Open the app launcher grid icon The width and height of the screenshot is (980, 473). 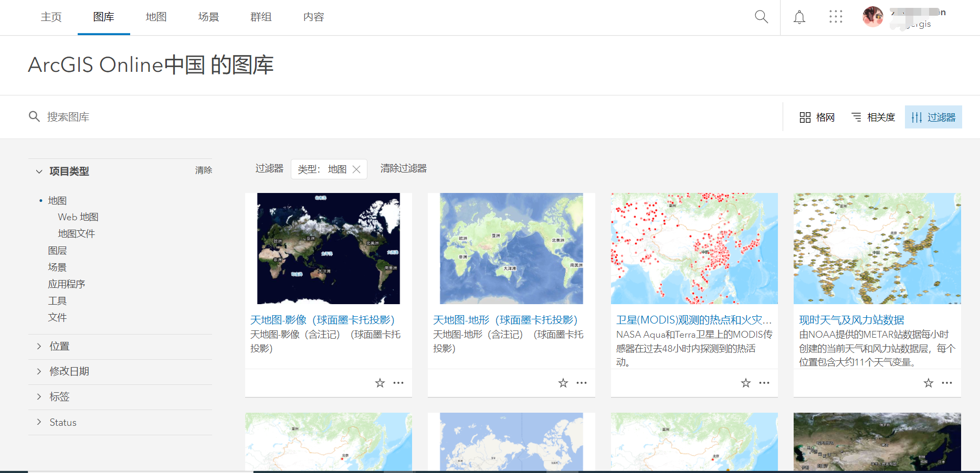point(836,17)
